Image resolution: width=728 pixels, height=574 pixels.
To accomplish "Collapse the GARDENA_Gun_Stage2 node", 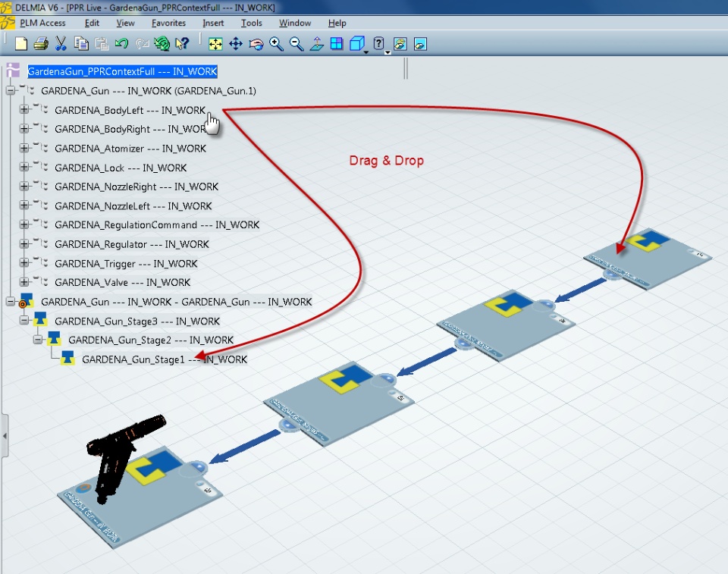I will 38,340.
